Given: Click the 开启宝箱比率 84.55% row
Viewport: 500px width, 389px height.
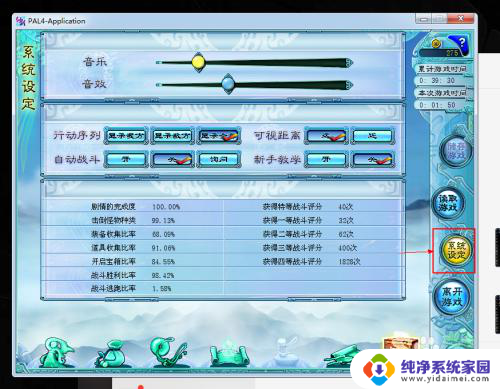Looking at the screenshot, I should pos(133,261).
